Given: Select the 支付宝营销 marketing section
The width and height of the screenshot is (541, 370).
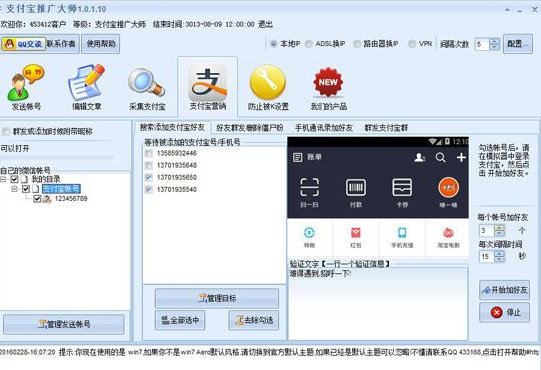Looking at the screenshot, I should 208,88.
